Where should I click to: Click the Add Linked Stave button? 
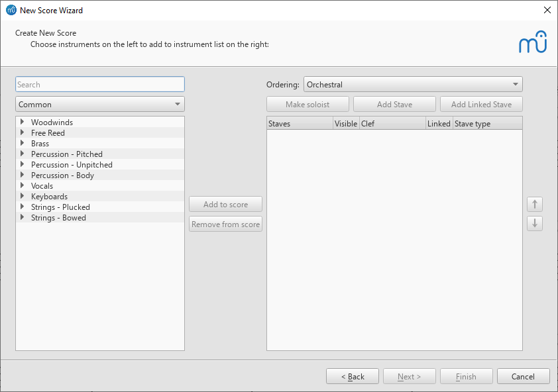click(x=481, y=104)
